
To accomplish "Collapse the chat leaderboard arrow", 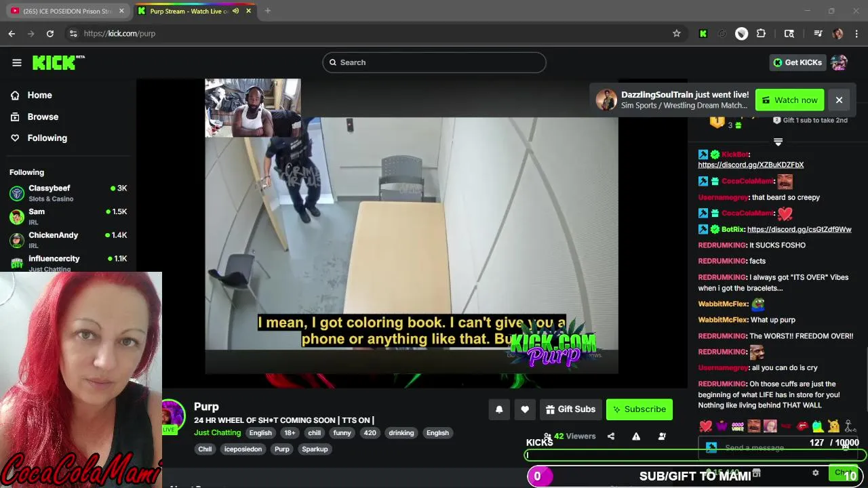I will (778, 142).
